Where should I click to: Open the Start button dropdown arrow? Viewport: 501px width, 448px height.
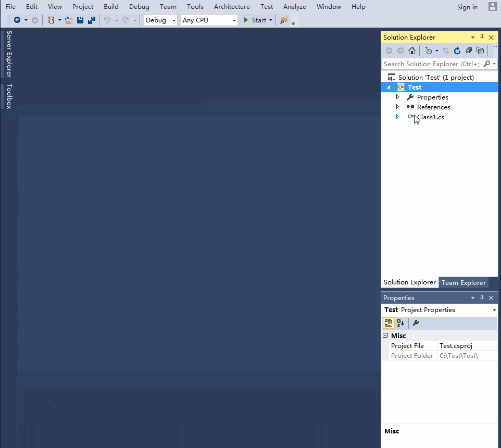tap(271, 20)
